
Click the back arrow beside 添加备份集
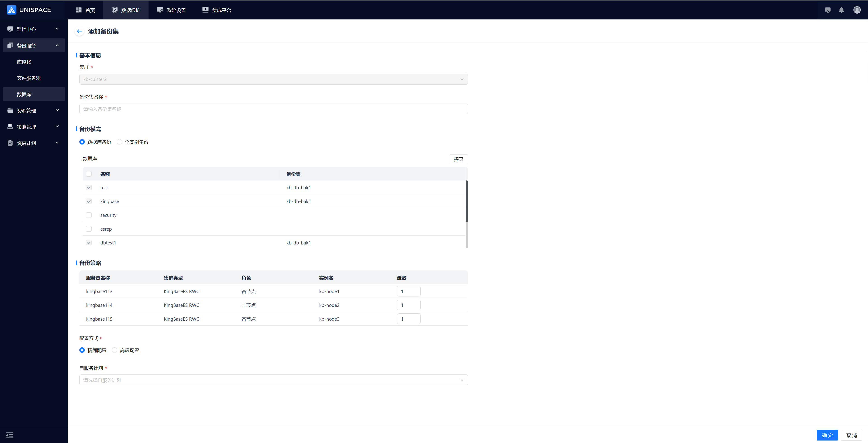tap(79, 31)
